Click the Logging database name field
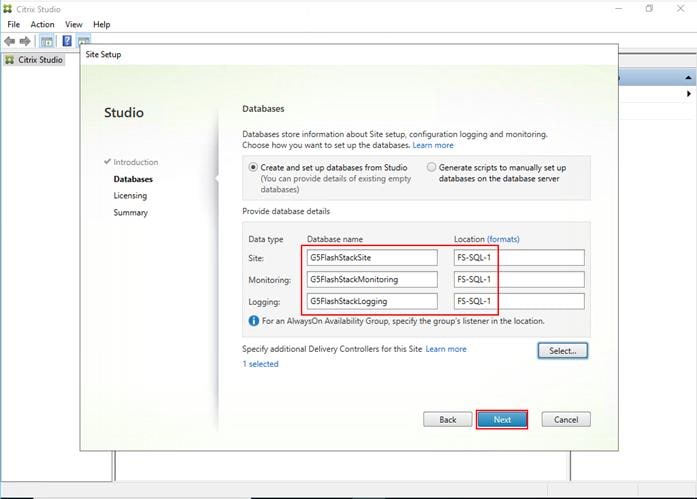 (372, 301)
